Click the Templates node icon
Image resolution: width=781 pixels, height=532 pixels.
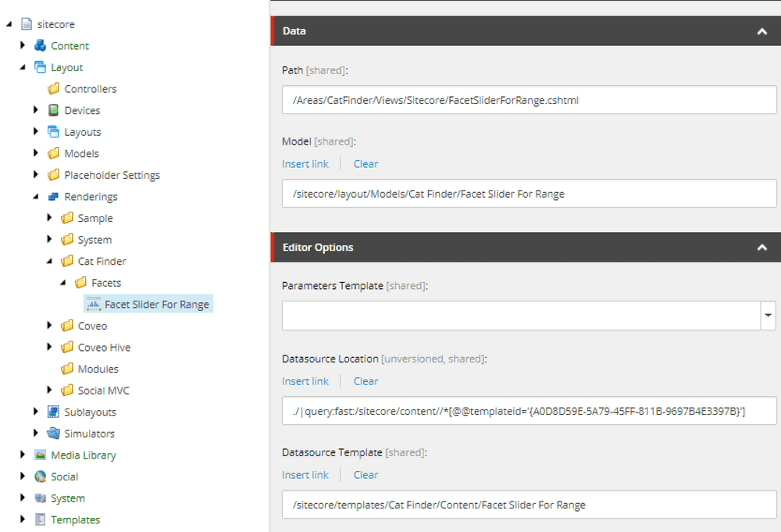click(41, 520)
